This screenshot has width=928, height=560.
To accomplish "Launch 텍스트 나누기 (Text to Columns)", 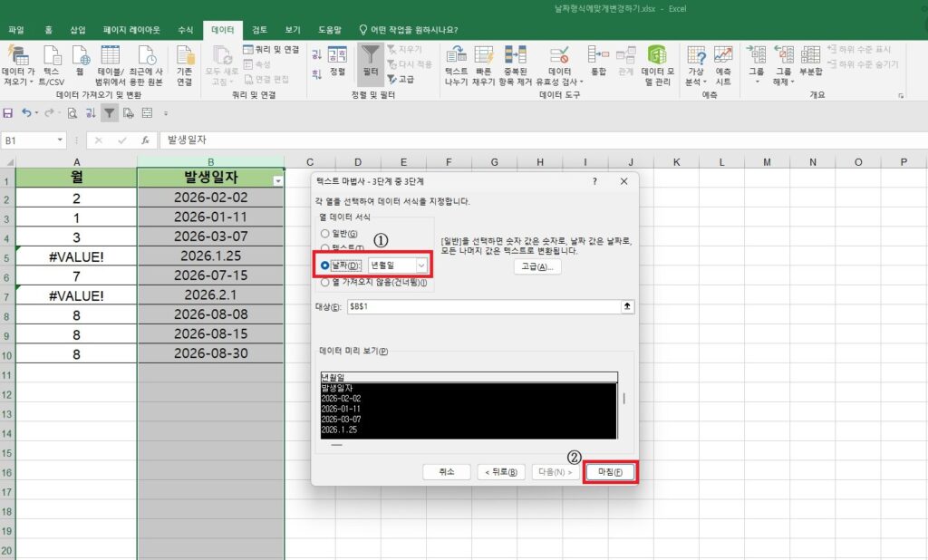I will pos(457,65).
